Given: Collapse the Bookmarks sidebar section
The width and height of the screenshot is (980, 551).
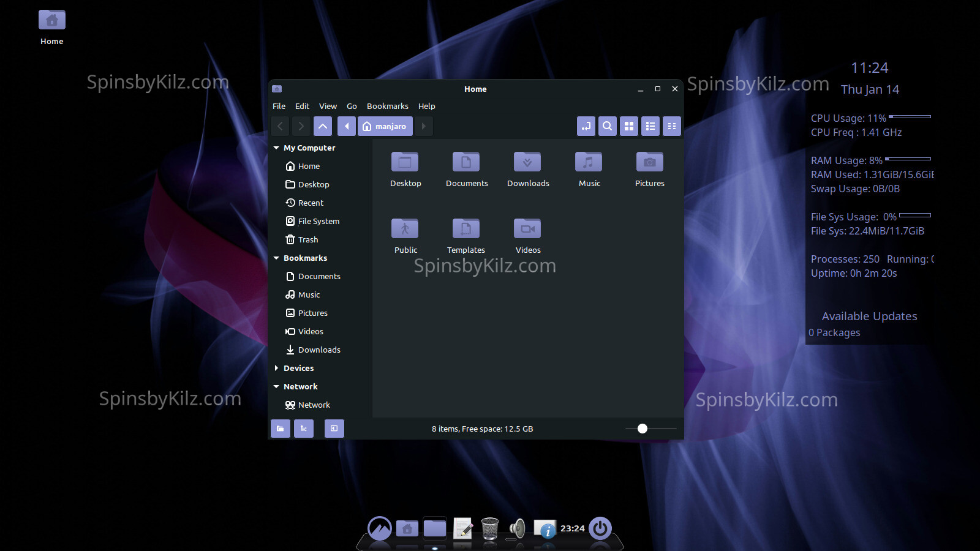Looking at the screenshot, I should point(277,258).
